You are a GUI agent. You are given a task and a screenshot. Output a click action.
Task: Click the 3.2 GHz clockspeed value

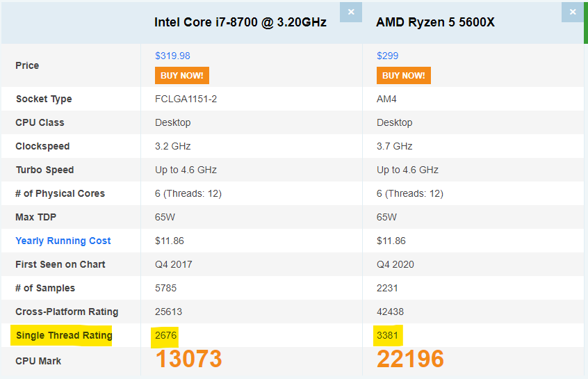[173, 146]
